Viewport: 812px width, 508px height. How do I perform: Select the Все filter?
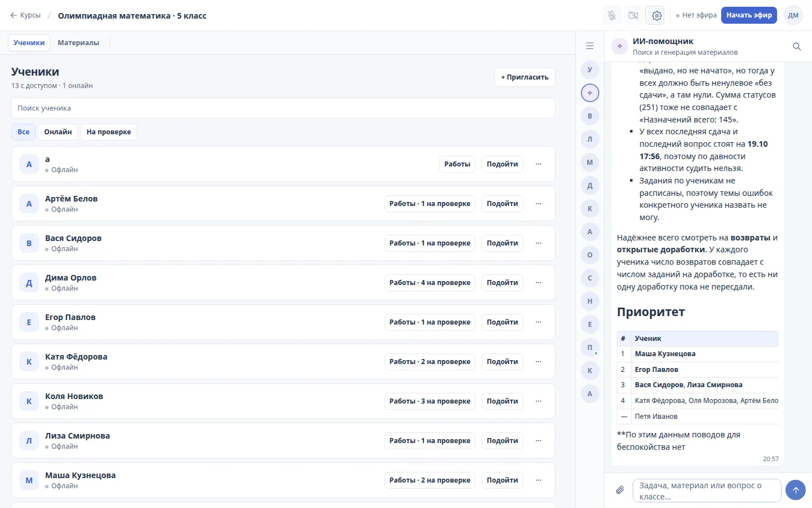(x=24, y=132)
